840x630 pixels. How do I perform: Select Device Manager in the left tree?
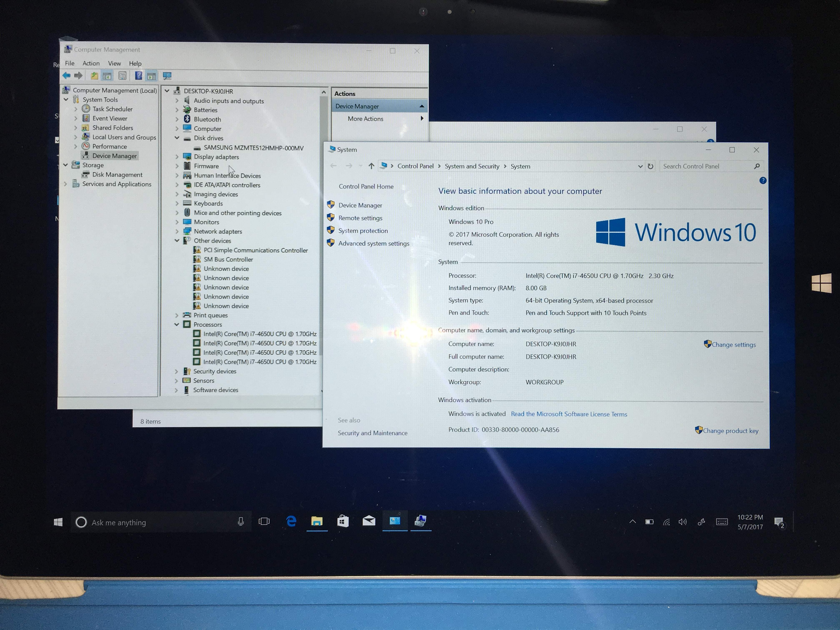pos(114,156)
